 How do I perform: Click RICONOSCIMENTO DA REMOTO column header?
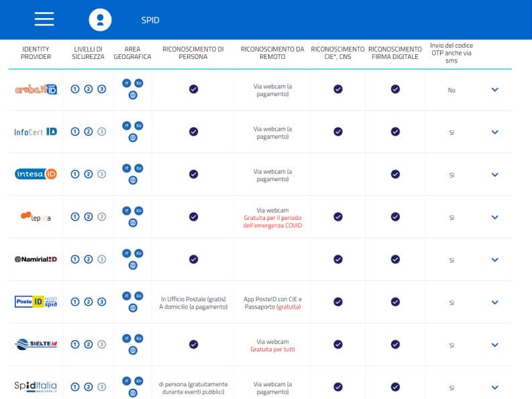[x=272, y=53]
